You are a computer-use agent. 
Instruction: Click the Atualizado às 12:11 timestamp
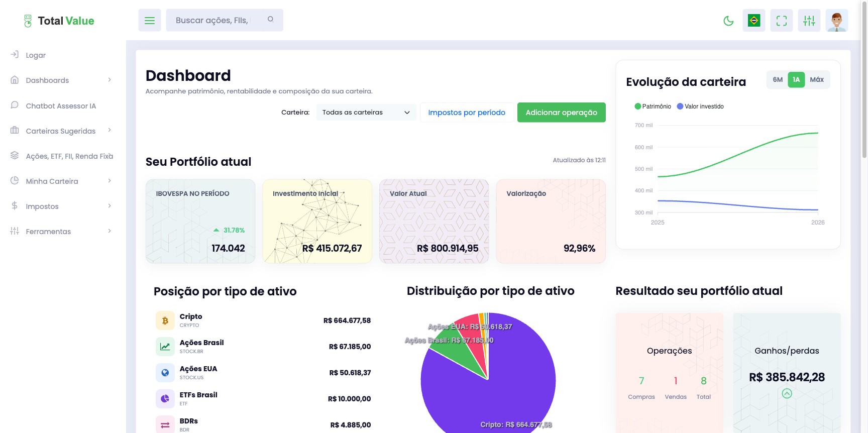click(579, 160)
